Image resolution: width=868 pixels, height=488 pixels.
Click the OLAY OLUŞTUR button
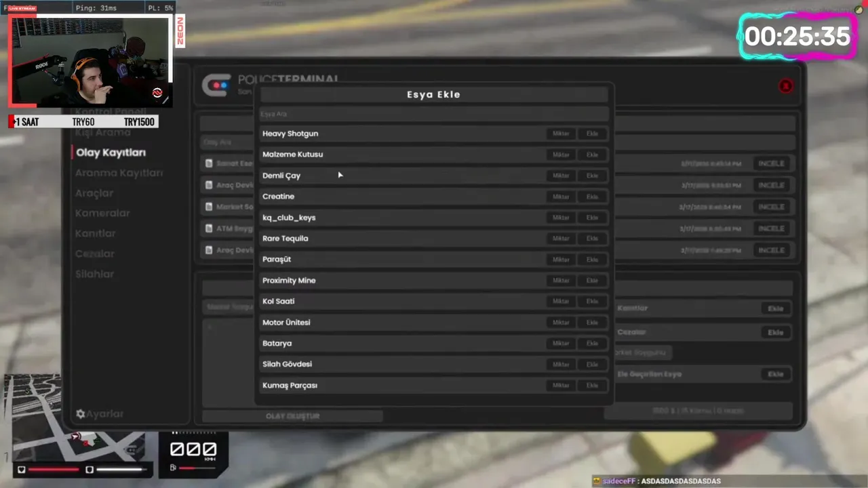click(x=292, y=416)
